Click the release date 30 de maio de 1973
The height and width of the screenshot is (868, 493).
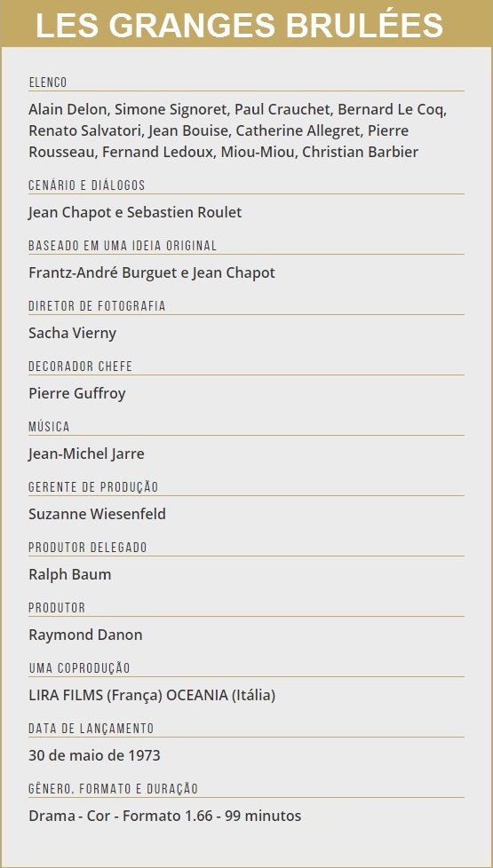95,755
